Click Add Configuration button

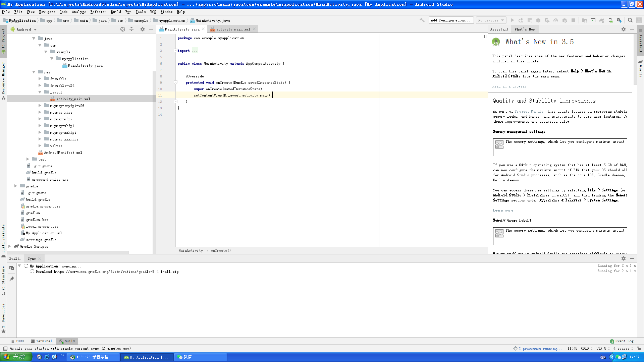(451, 20)
